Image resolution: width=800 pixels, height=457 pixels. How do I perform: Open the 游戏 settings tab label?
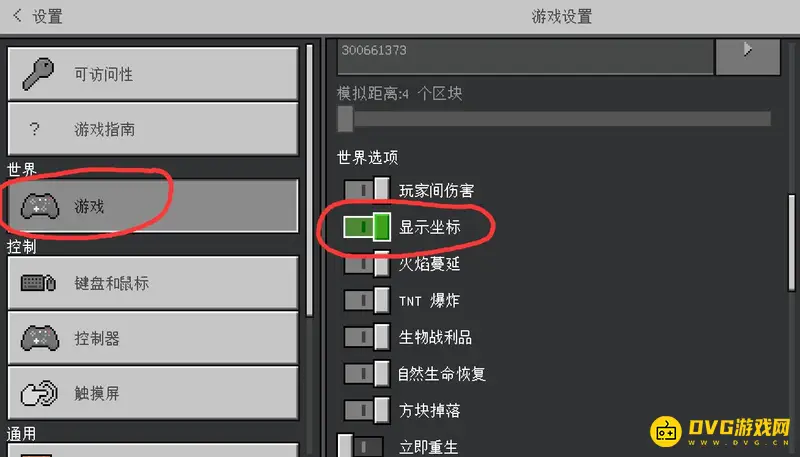[x=89, y=206]
